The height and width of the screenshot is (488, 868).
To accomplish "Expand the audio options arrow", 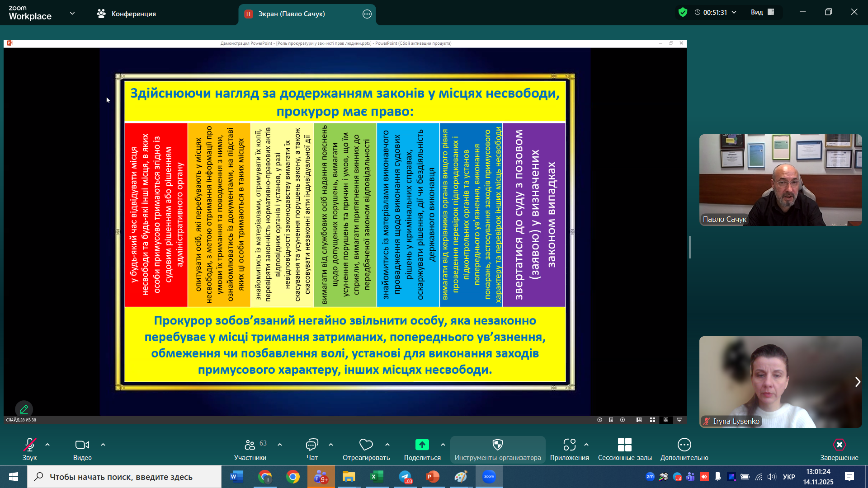I will click(47, 445).
